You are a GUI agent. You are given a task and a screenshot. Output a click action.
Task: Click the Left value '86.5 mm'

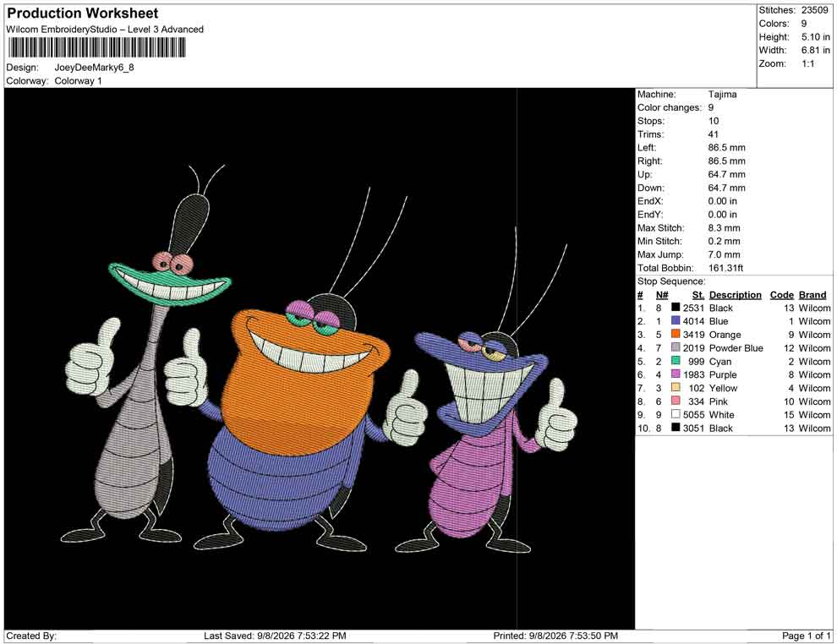coord(726,148)
